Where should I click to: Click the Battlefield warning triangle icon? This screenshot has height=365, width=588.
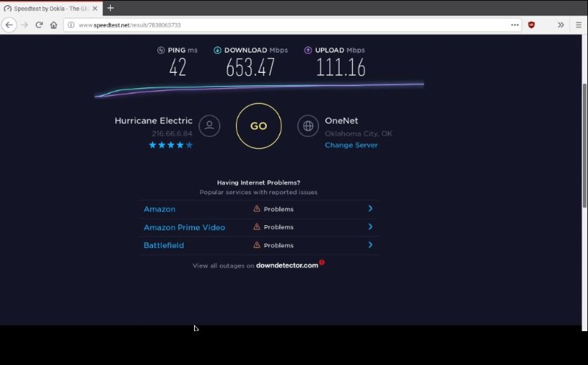(257, 245)
